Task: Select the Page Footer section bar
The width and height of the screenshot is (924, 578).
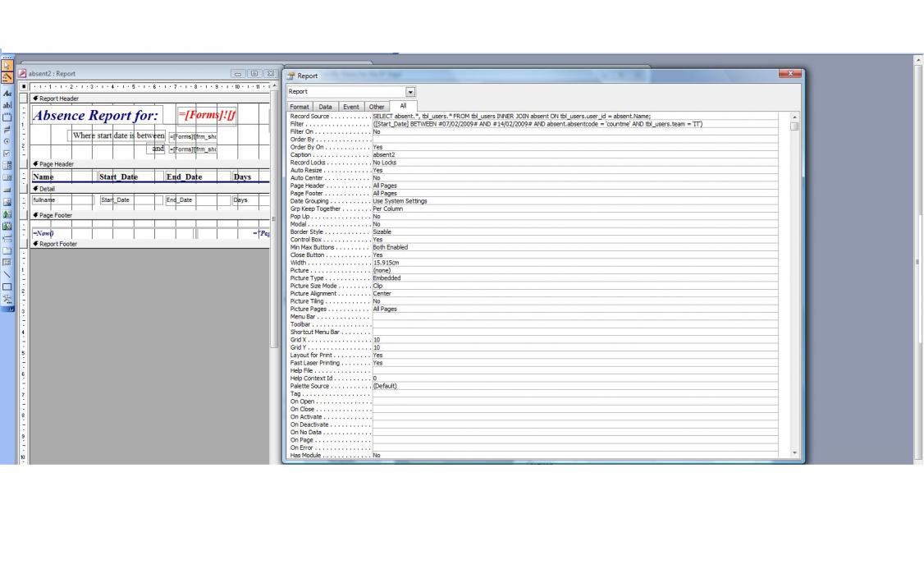Action: tap(149, 215)
